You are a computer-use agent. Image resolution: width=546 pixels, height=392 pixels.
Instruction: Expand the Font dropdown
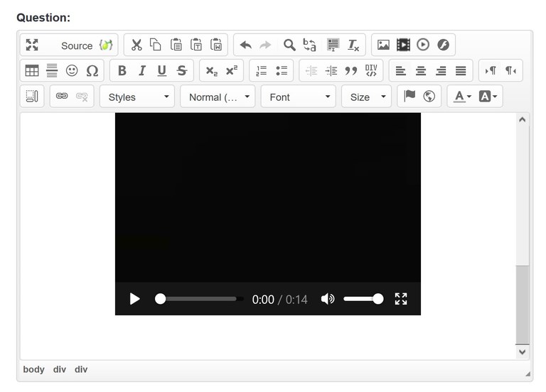point(298,97)
